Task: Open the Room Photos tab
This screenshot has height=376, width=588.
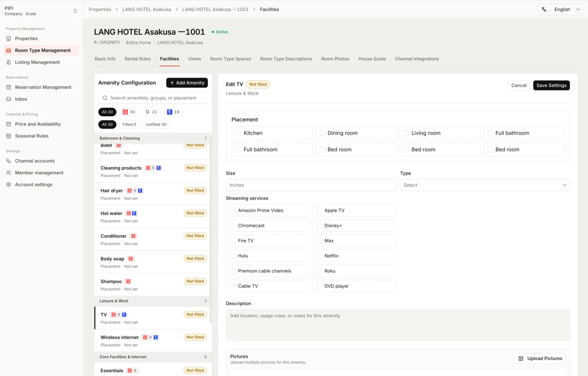Action: [335, 59]
